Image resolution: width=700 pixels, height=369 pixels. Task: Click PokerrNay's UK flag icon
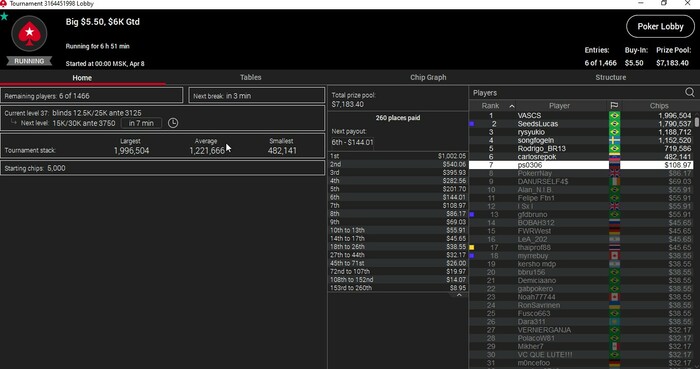[614, 173]
